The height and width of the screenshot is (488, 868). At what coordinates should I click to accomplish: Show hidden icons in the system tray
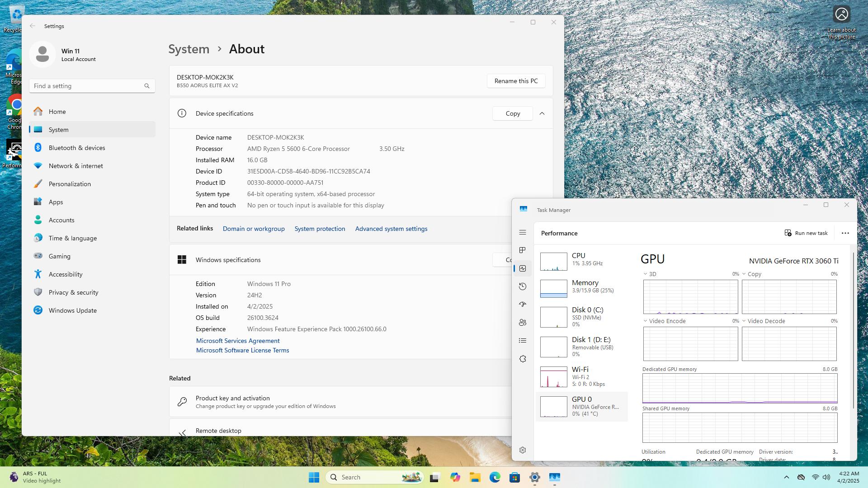point(786,477)
